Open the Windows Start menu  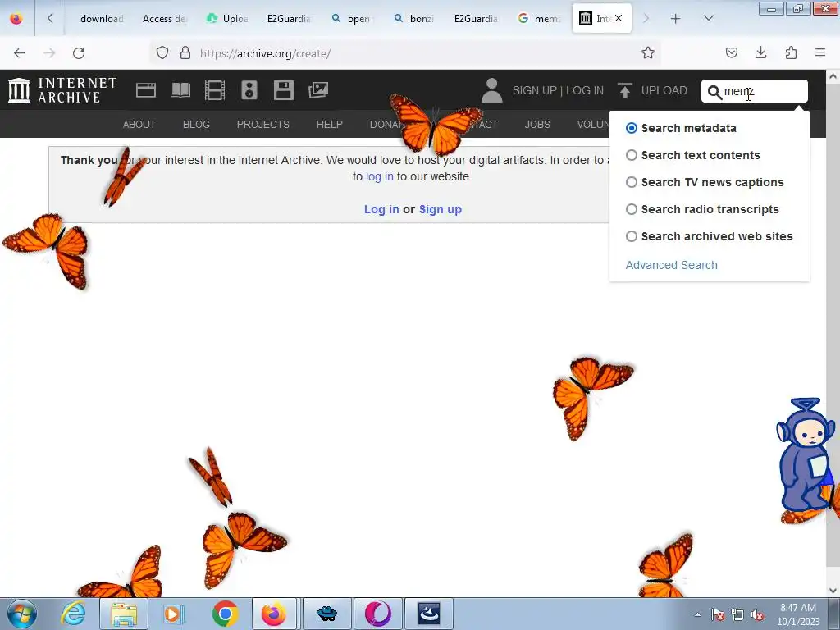point(21,614)
